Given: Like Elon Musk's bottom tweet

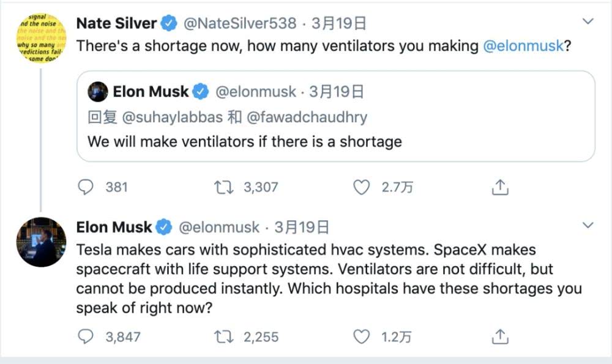Looking at the screenshot, I should 362,336.
